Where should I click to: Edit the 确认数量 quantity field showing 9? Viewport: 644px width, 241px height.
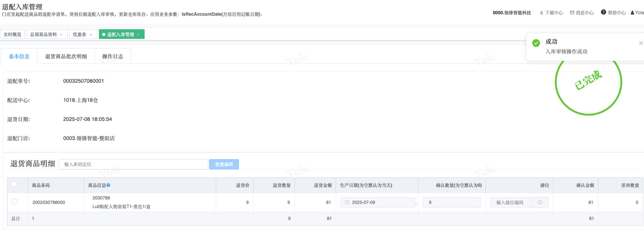[452, 202]
